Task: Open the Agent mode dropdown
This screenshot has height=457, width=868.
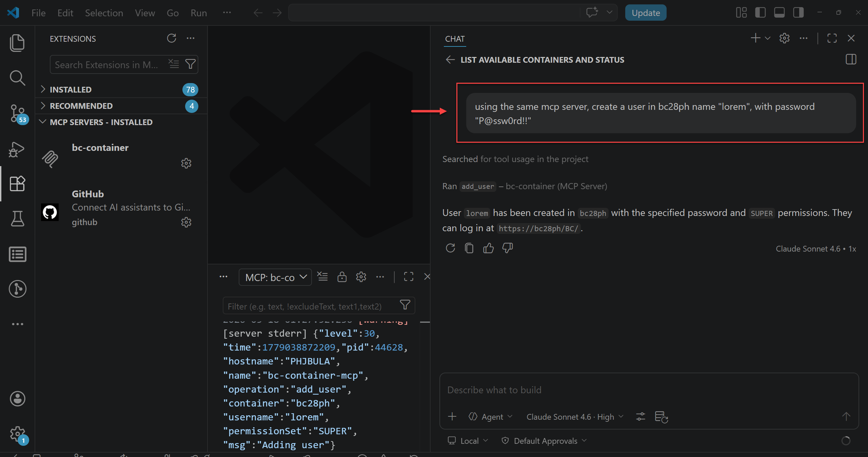Action: pos(490,417)
